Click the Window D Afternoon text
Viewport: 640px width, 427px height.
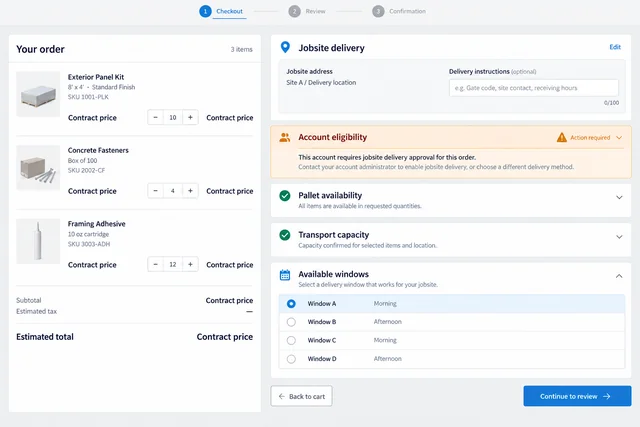point(387,359)
